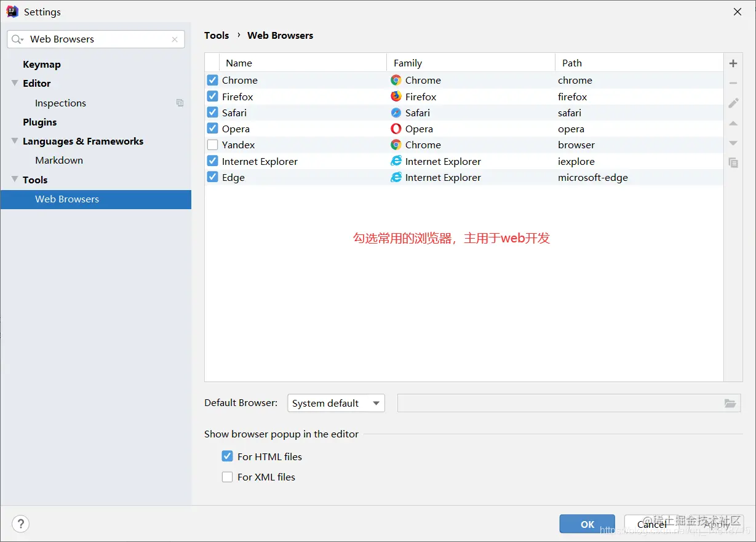This screenshot has height=542, width=756.
Task: Uncheck the Opera browser checkbox
Action: (212, 129)
